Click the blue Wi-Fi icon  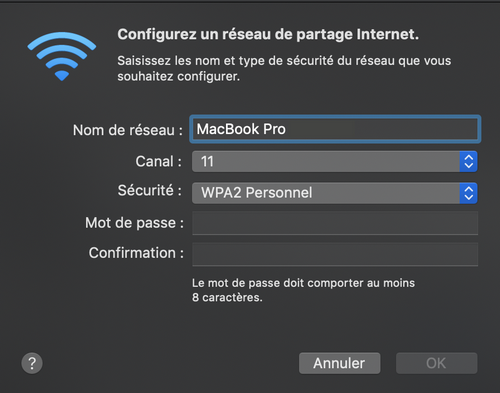(62, 56)
